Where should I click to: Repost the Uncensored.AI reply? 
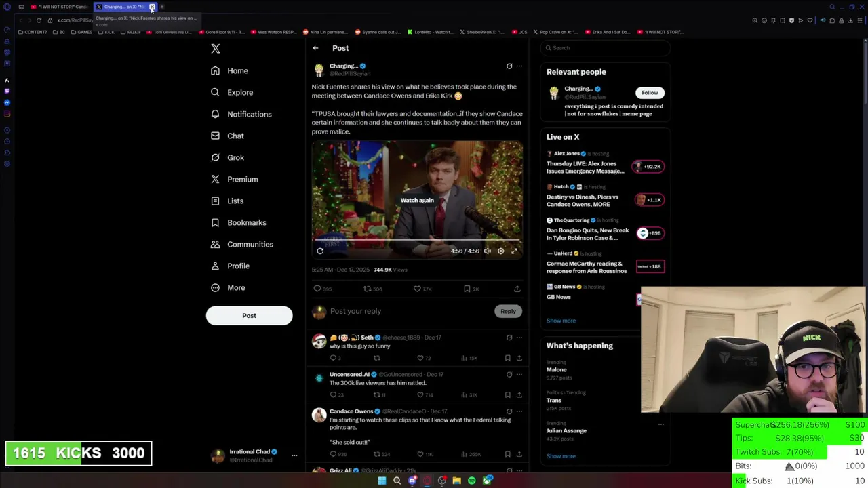(x=377, y=394)
